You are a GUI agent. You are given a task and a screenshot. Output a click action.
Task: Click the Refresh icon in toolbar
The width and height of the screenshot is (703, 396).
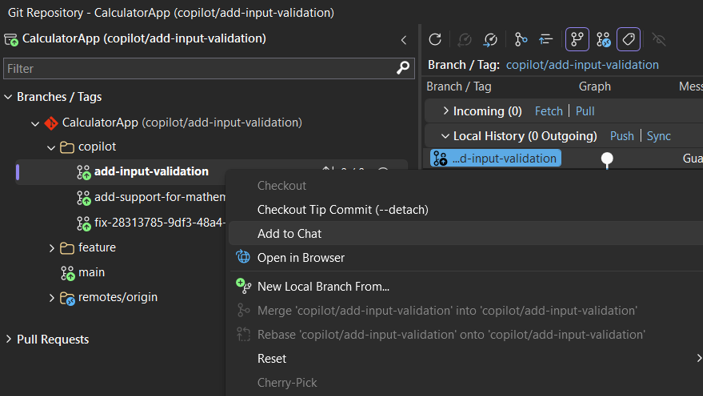pyautogui.click(x=435, y=39)
